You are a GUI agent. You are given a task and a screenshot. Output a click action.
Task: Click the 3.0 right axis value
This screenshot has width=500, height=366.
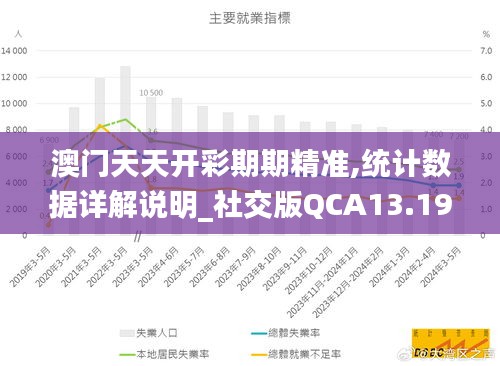pyautogui.click(x=486, y=156)
